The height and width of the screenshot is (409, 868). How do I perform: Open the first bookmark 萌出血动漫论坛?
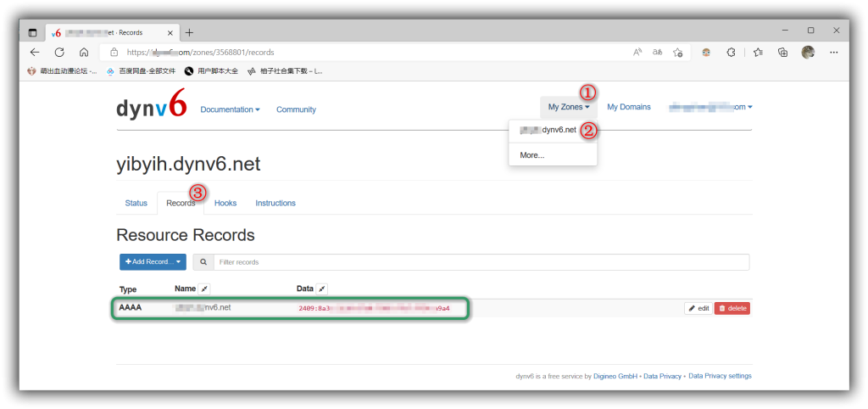[62, 71]
